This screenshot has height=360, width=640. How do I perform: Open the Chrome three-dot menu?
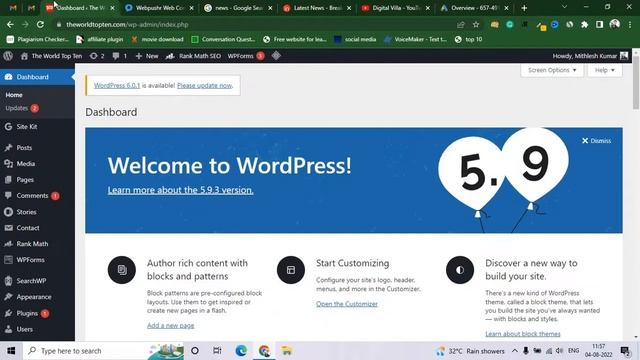coord(630,24)
